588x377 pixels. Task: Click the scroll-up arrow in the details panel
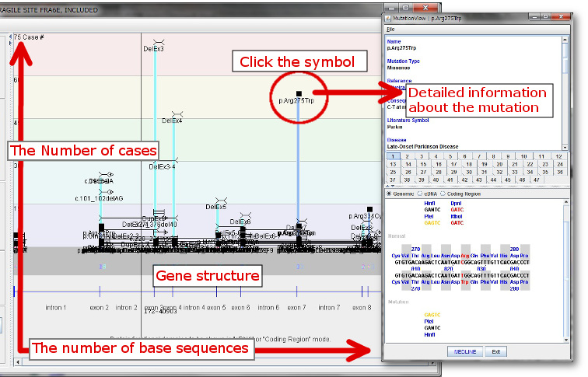pos(565,39)
